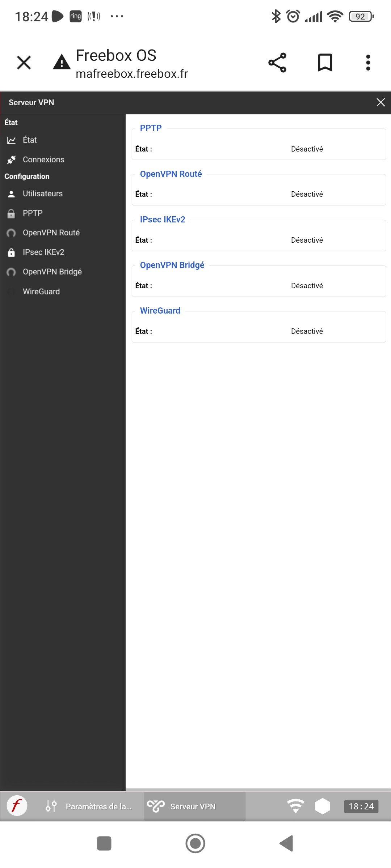This screenshot has width=391, height=868.
Task: Open the three-dot browser menu
Action: click(x=368, y=63)
